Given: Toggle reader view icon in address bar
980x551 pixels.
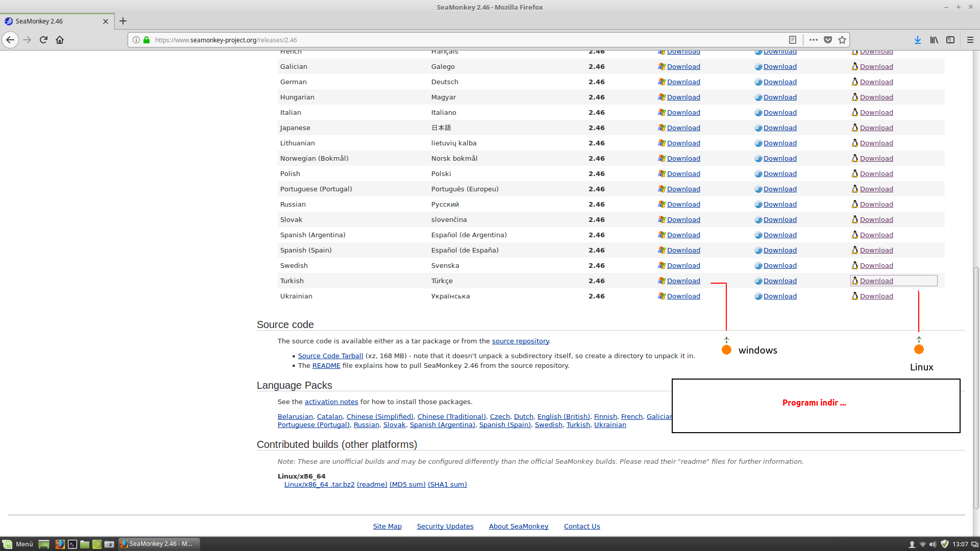Looking at the screenshot, I should click(x=793, y=40).
